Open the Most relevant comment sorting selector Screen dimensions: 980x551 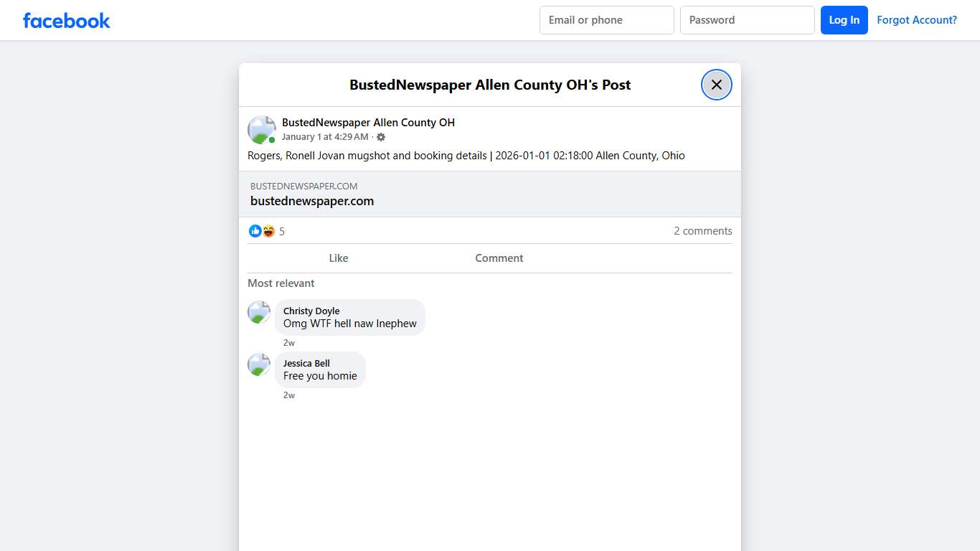point(281,283)
